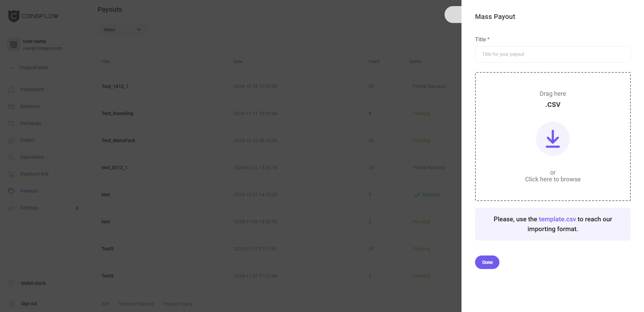
Task: Open the template.csv link
Action: 557,219
